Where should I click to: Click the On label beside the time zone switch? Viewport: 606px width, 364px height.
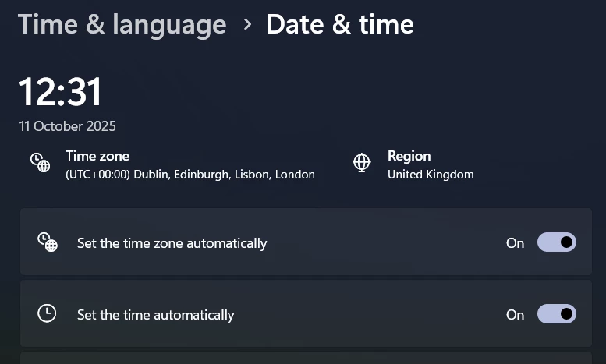pyautogui.click(x=515, y=243)
